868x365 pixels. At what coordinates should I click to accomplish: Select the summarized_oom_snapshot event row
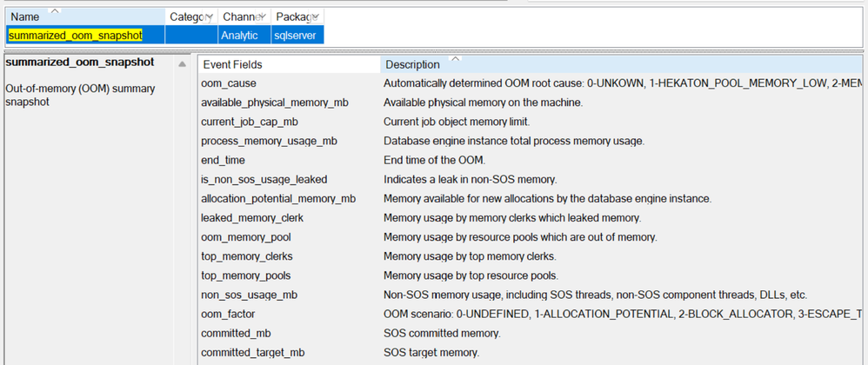[x=75, y=36]
